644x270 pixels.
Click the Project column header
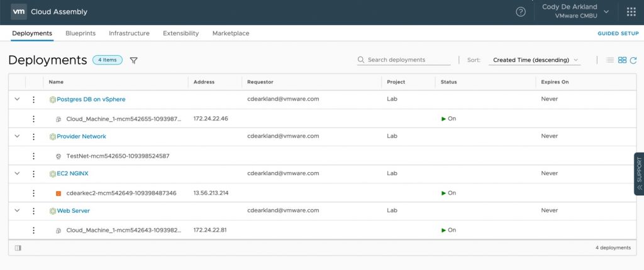[396, 82]
